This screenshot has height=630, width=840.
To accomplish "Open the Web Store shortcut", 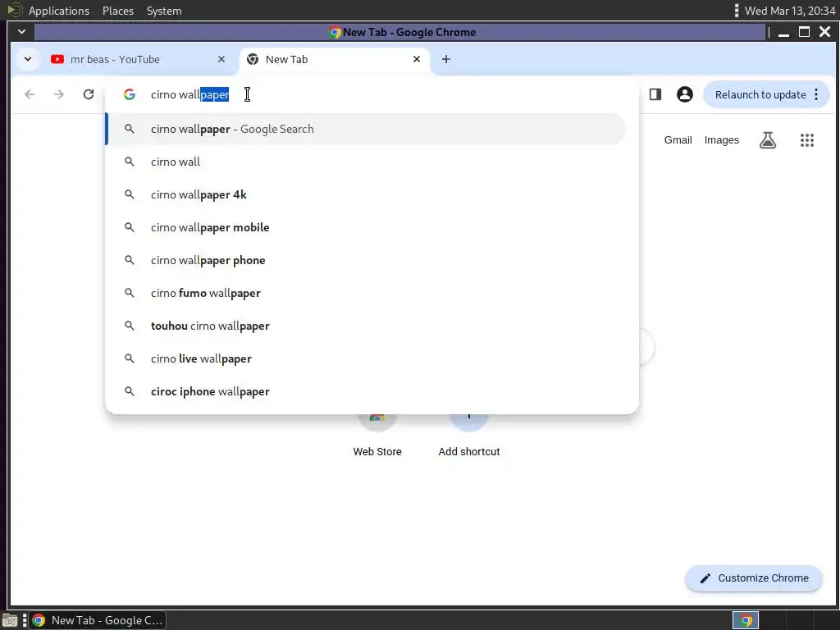I will tap(377, 436).
